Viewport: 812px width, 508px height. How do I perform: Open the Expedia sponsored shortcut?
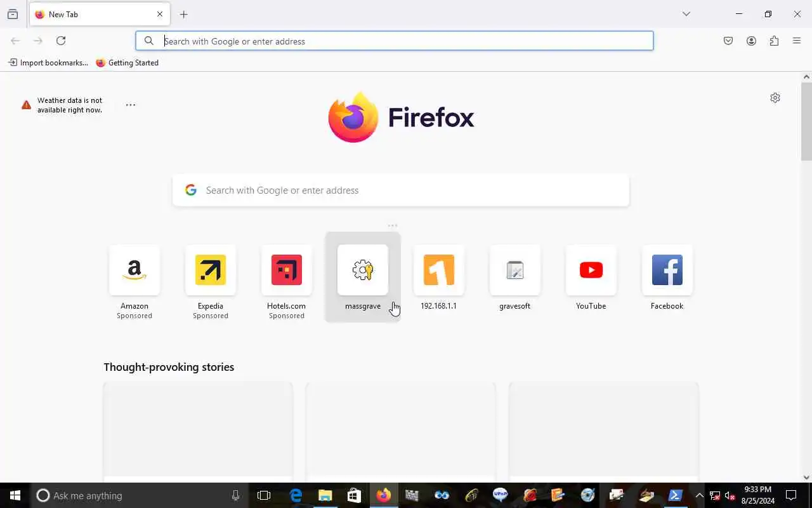coord(211,281)
